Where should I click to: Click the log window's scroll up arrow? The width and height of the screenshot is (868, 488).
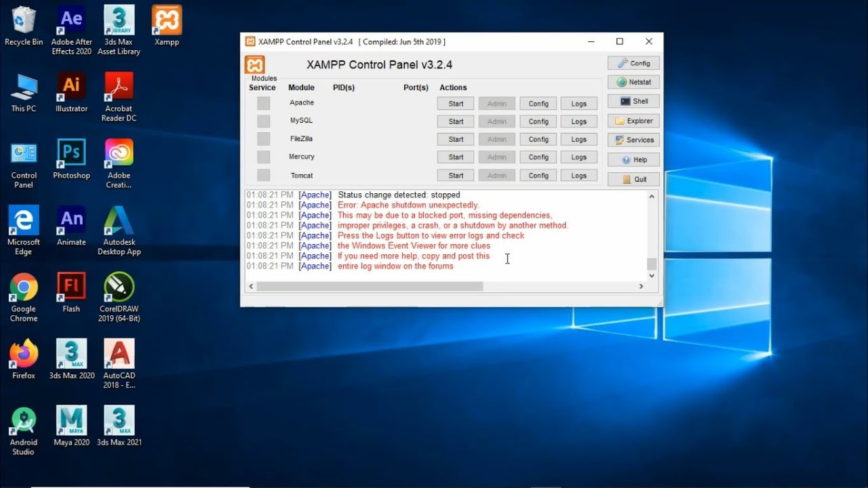click(652, 197)
